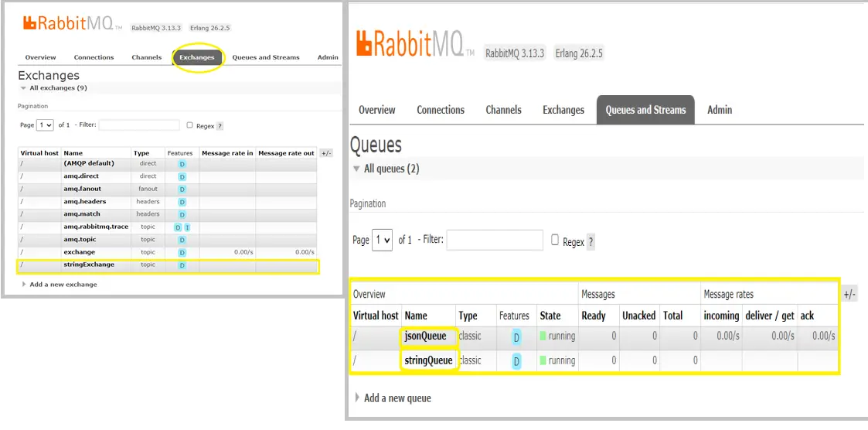Click the +/- columns button beside queues table
868x430 pixels.
[x=849, y=295]
